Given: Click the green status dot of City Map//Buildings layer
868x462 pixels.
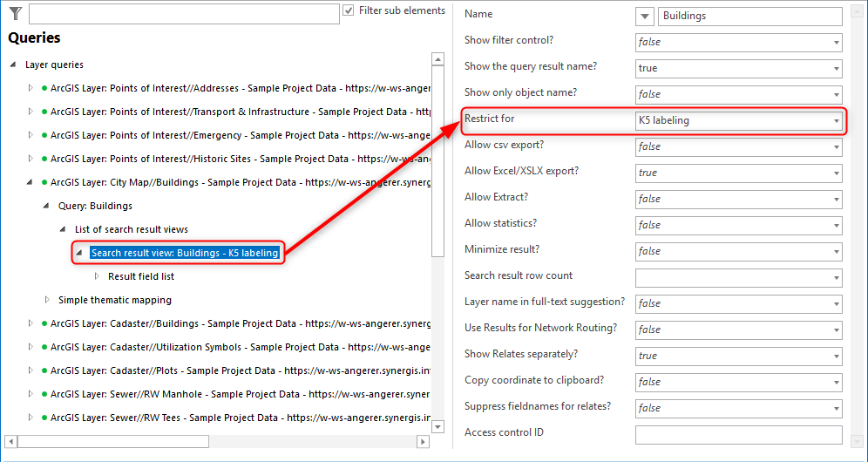Looking at the screenshot, I should 44,182.
